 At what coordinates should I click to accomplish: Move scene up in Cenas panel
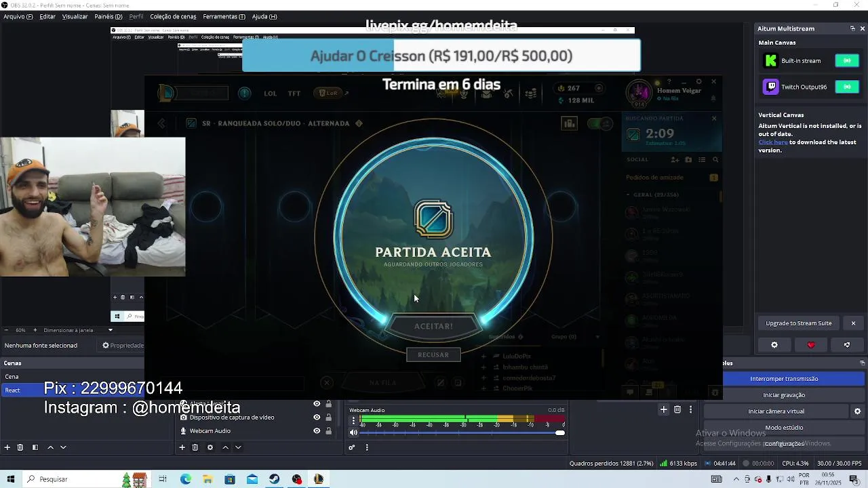pos(50,447)
